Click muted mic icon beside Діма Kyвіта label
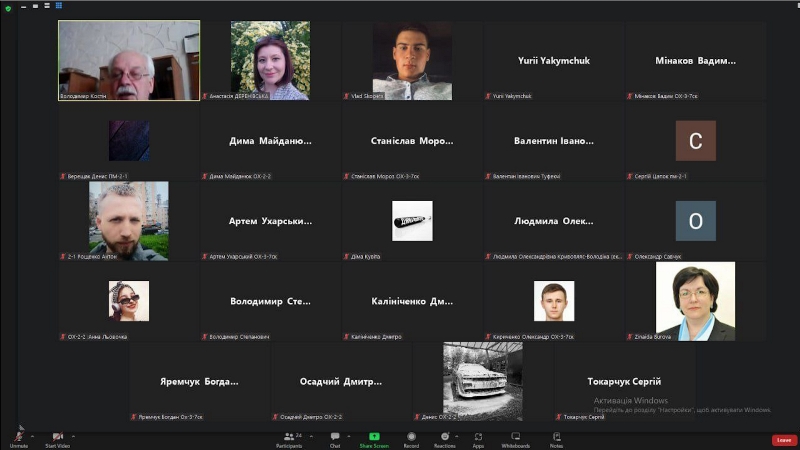The image size is (800, 450). pyautogui.click(x=346, y=257)
